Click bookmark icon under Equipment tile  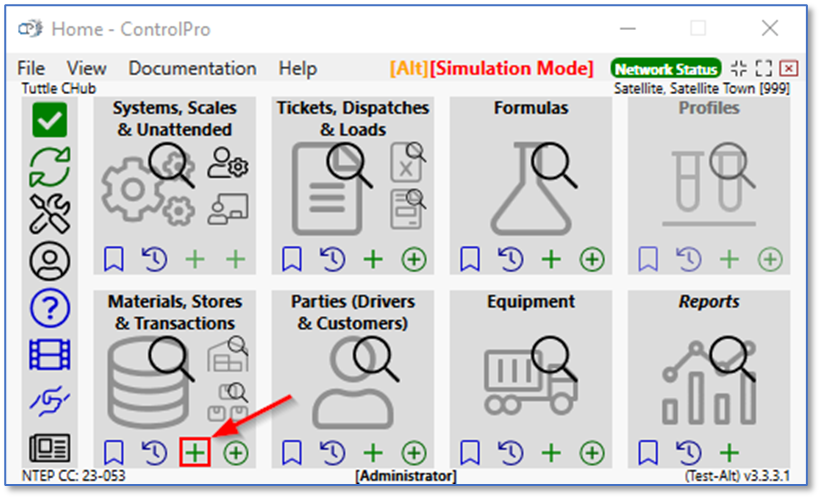pyautogui.click(x=470, y=453)
